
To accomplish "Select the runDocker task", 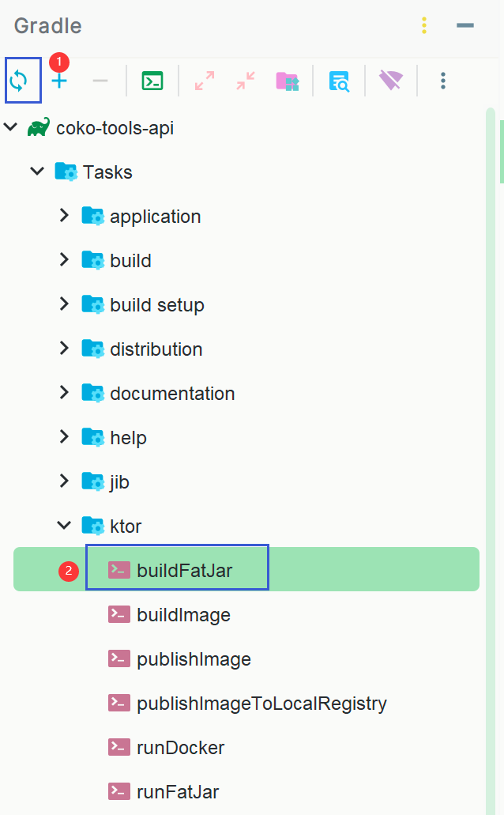I will coord(180,747).
